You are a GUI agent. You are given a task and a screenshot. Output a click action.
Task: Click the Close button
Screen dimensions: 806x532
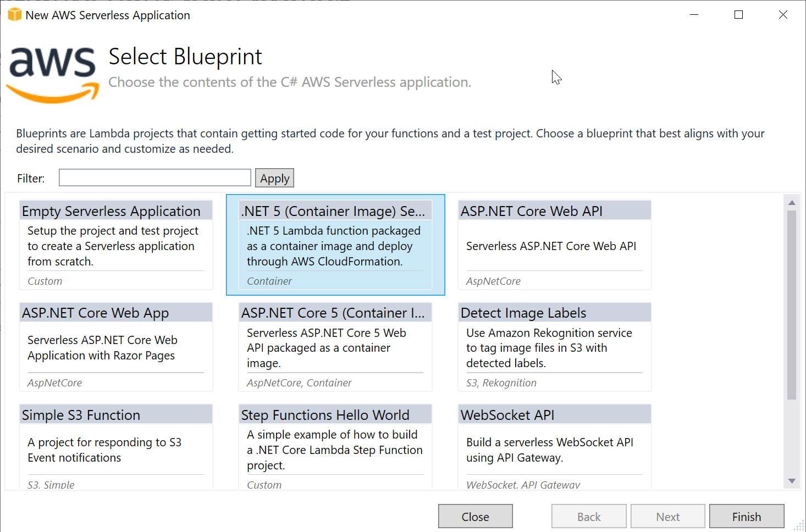point(476,517)
